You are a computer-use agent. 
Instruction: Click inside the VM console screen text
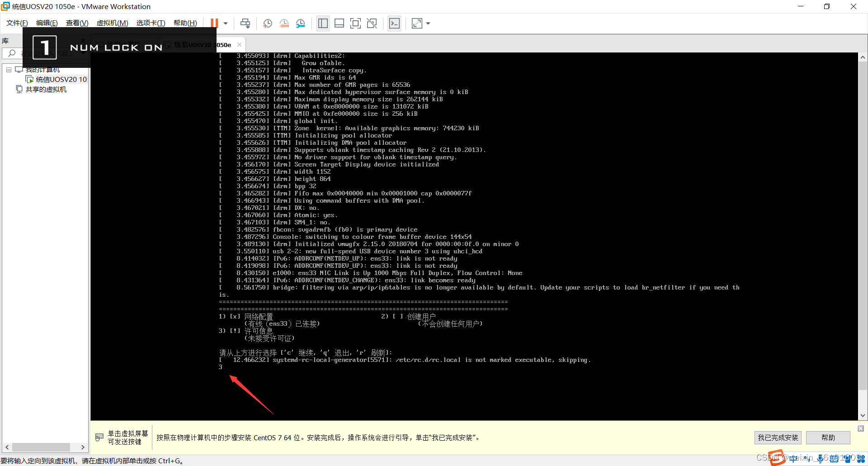coord(474,236)
